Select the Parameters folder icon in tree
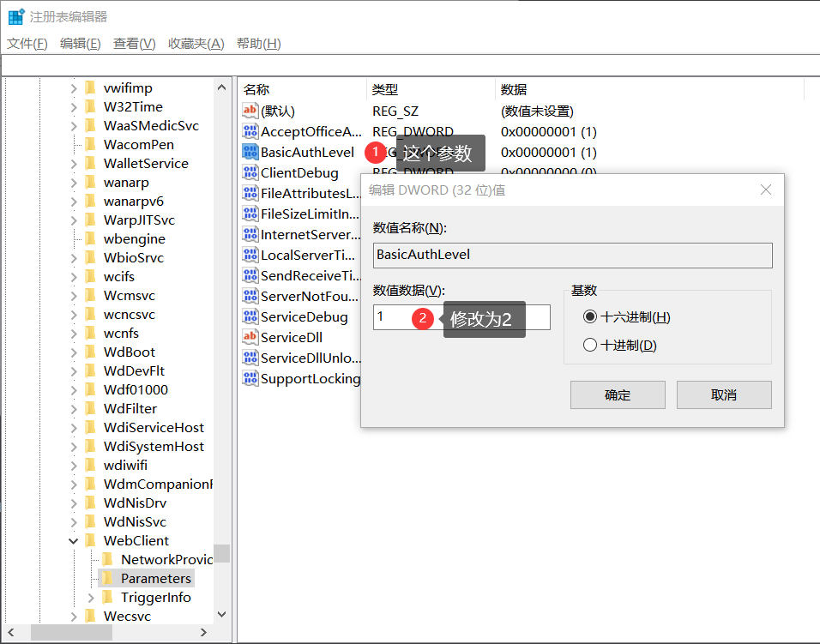Screen dimensions: 820x644 pos(108,578)
